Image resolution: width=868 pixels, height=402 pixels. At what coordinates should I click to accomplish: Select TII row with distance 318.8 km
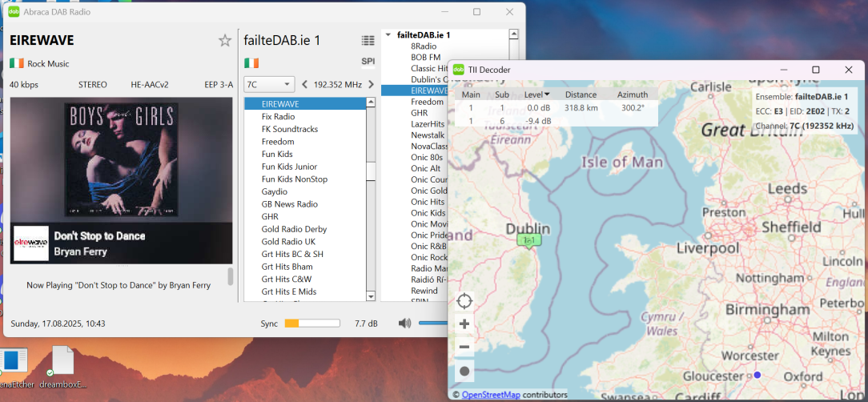click(557, 108)
